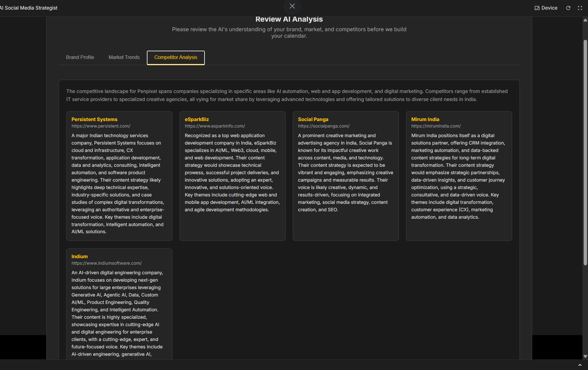The height and width of the screenshot is (370, 588).
Task: Visit https://www.persistent.com/ link
Action: click(x=101, y=126)
